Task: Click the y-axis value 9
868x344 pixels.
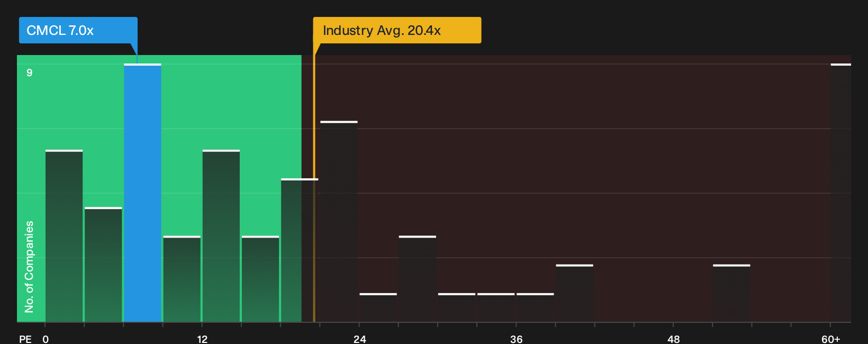Action: 30,73
